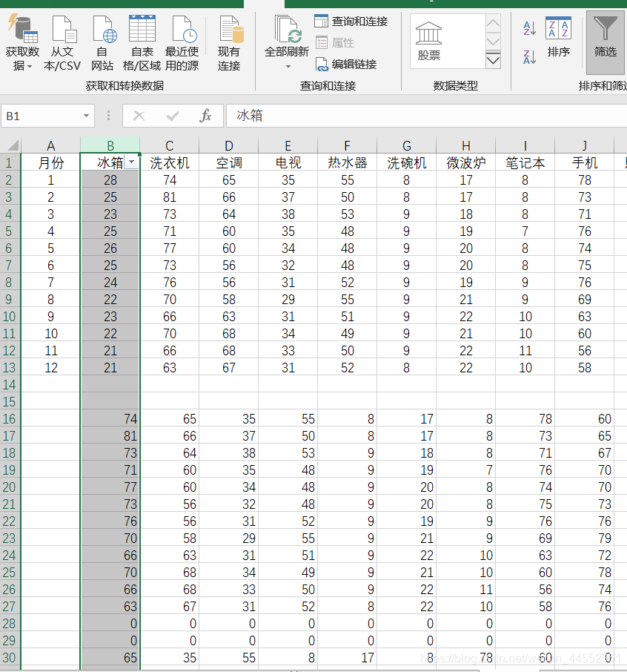Viewport: 627px width, 672px height.
Task: Click cell B17 with value 81
Action: [110, 436]
